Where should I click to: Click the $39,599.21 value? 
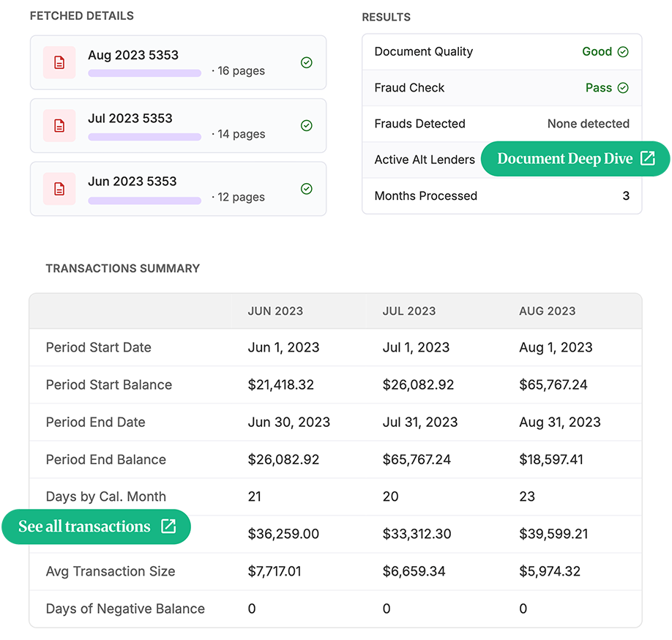pos(553,534)
